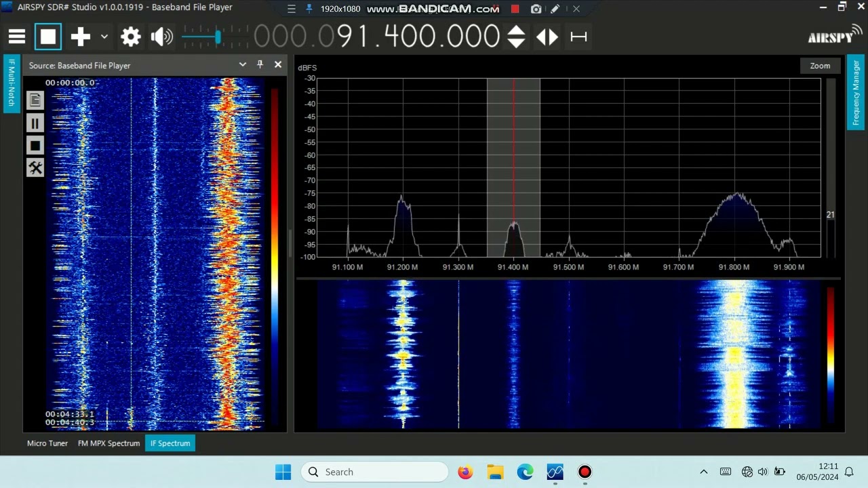Select the IF Spectrum tab
Screen dimensions: 868x488
(x=170, y=443)
